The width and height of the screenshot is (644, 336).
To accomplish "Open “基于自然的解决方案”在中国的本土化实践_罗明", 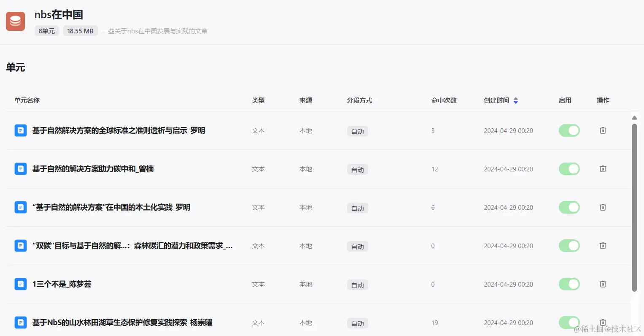I will 111,207.
